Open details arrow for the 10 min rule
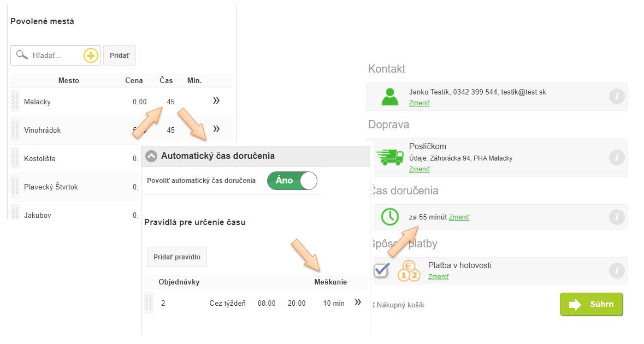 tap(358, 302)
